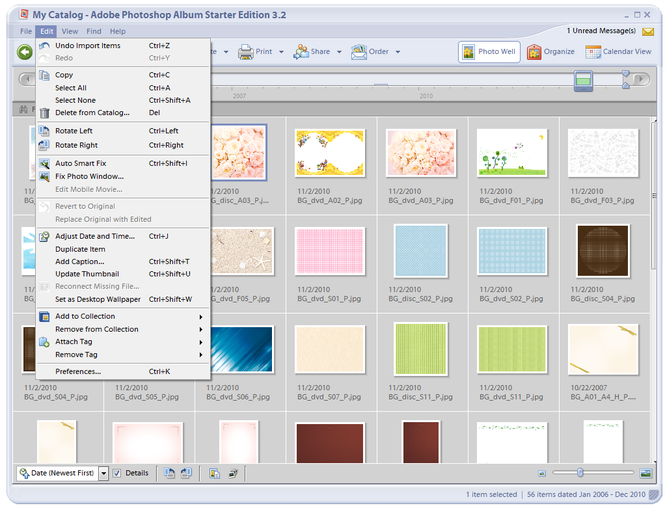Open the File menu
This screenshot has width=665, height=508.
pyautogui.click(x=26, y=31)
